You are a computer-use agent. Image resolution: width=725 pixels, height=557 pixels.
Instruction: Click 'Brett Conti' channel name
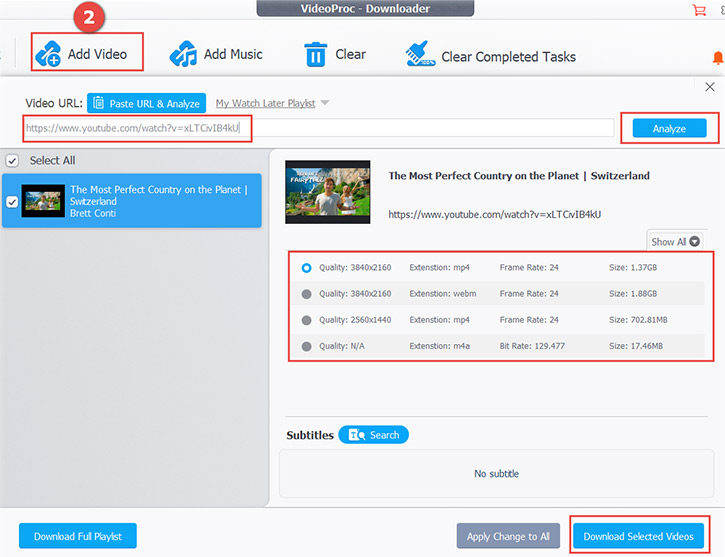[93, 213]
